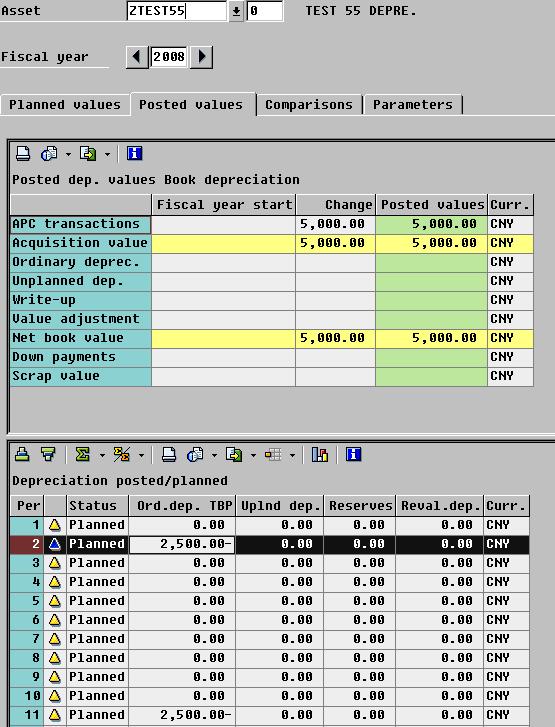The width and height of the screenshot is (555, 727).
Task: Select the Write-up row label
Action: point(81,300)
